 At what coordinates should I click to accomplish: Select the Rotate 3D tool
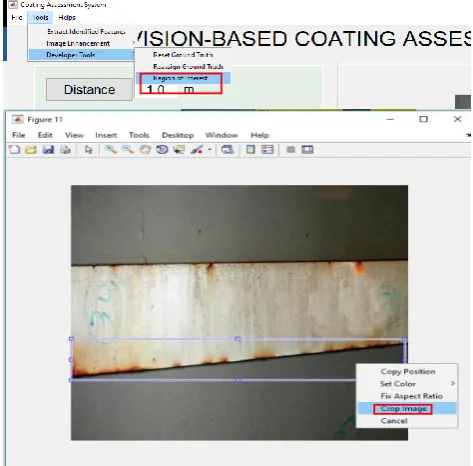click(162, 150)
